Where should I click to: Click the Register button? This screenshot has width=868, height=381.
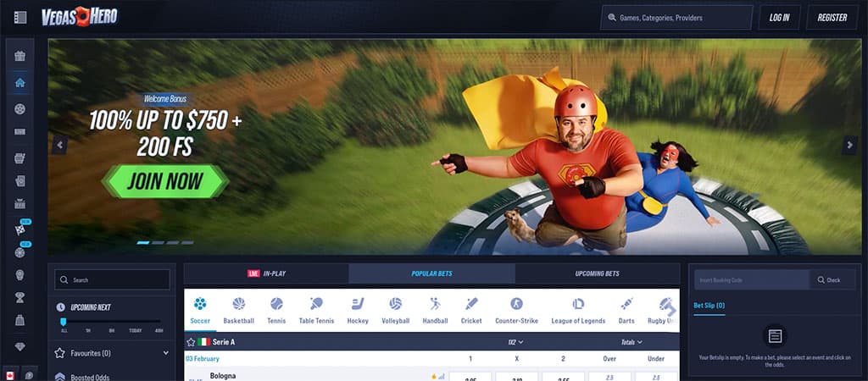click(x=832, y=18)
